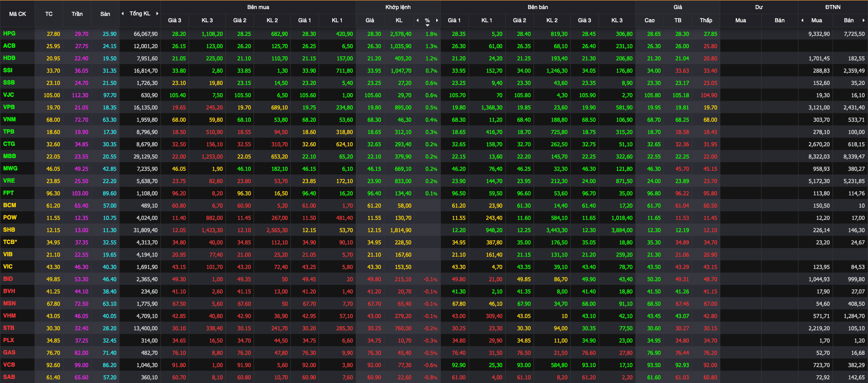The height and width of the screenshot is (383, 868).
Task: Click the sort-down indicator under % header
Action: (x=427, y=25)
